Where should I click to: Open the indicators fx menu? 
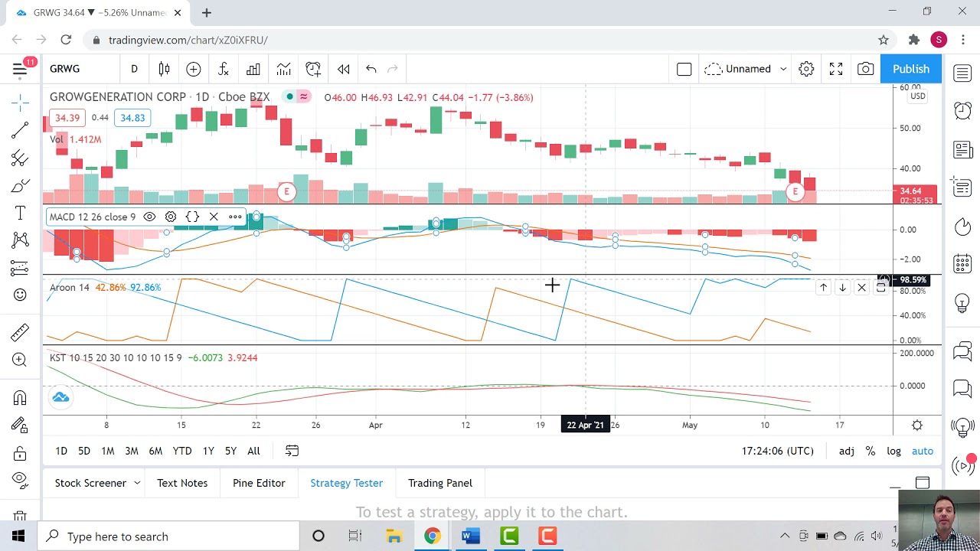[x=224, y=69]
